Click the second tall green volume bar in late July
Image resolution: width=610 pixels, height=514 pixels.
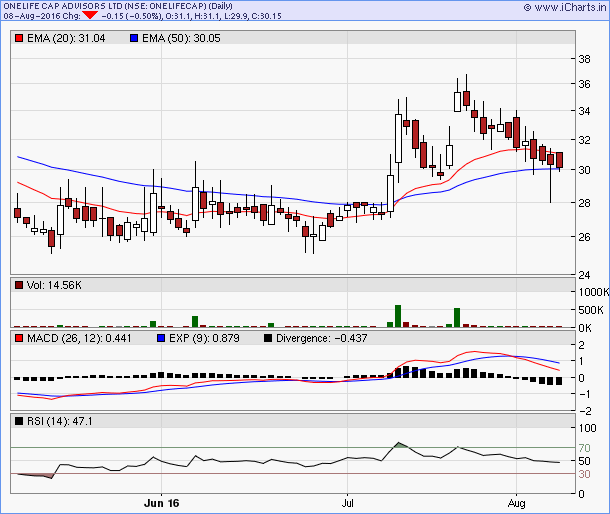point(457,318)
